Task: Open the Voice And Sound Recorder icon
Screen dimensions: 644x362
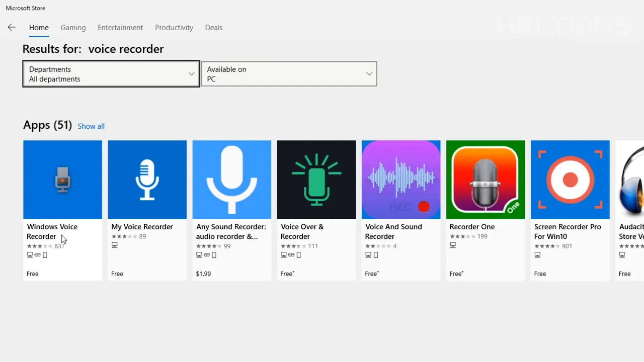Action: 400,179
